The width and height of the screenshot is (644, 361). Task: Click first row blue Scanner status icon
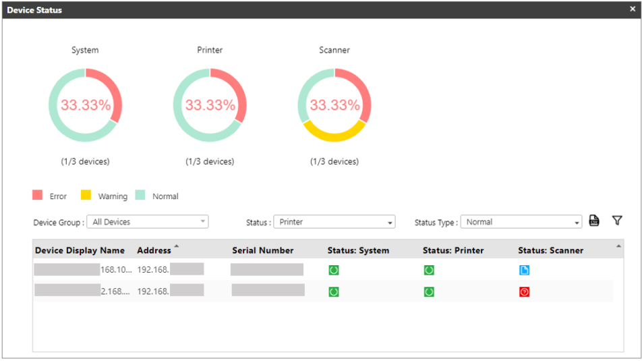524,270
